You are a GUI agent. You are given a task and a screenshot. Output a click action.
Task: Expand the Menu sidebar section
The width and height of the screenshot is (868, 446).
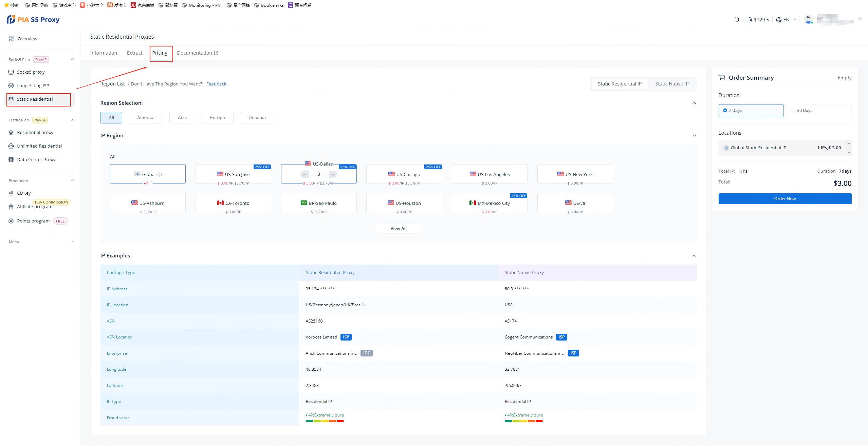click(x=72, y=242)
